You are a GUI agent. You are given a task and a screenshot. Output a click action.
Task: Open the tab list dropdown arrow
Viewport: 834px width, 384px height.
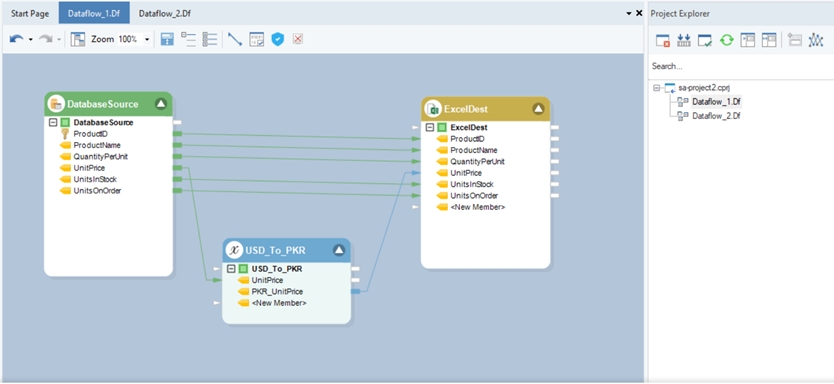629,13
